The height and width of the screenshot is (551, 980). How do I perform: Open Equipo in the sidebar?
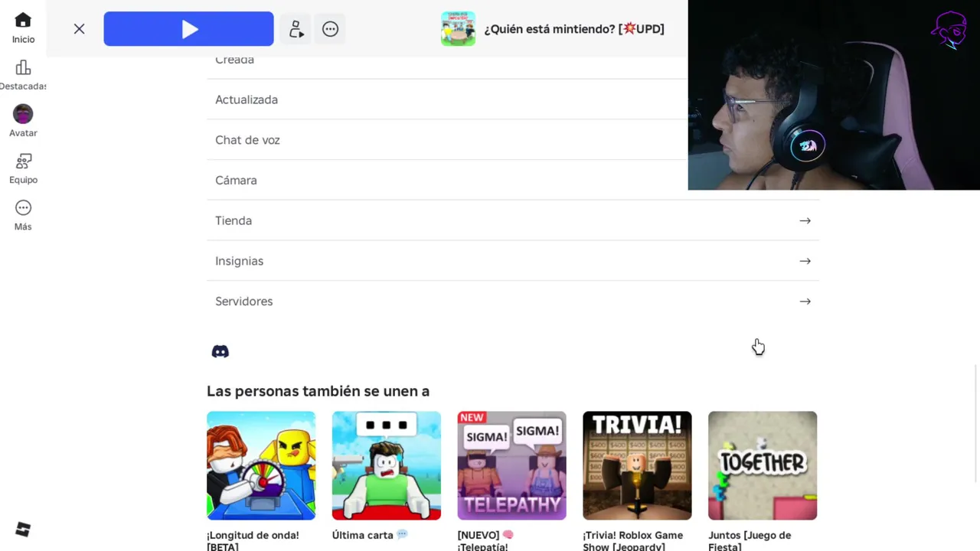pos(23,169)
